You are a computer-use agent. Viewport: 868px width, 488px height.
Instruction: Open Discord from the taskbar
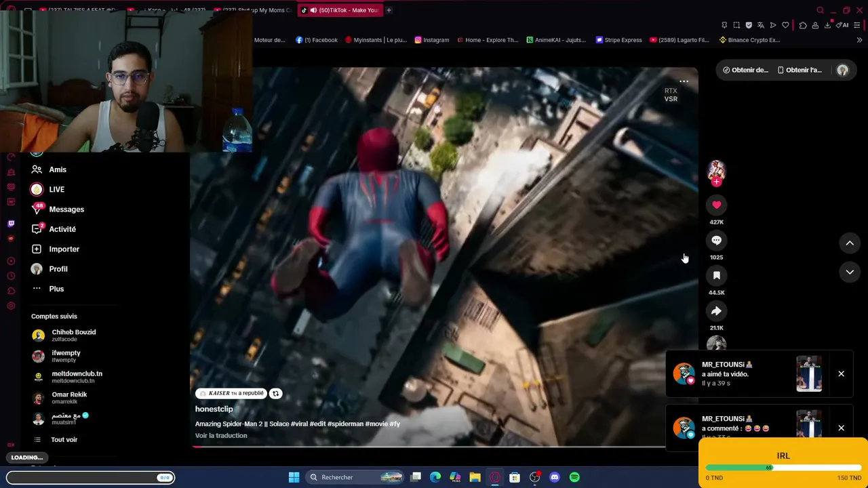555,477
